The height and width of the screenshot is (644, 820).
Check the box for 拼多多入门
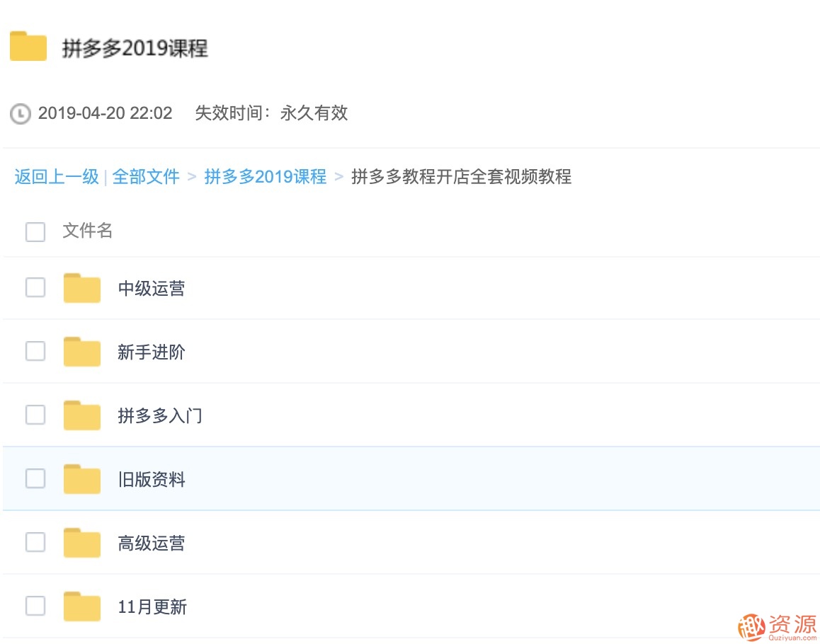(x=35, y=415)
